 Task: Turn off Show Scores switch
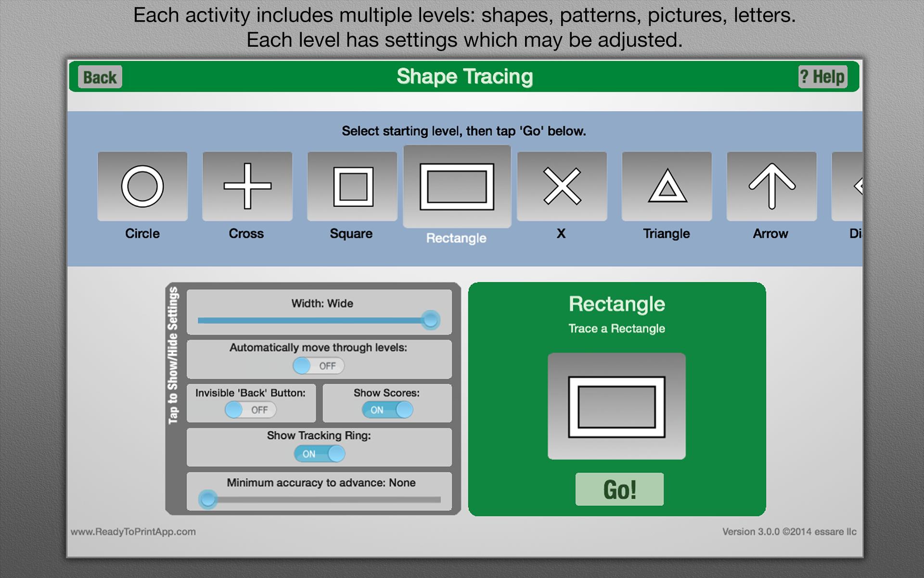click(x=387, y=410)
